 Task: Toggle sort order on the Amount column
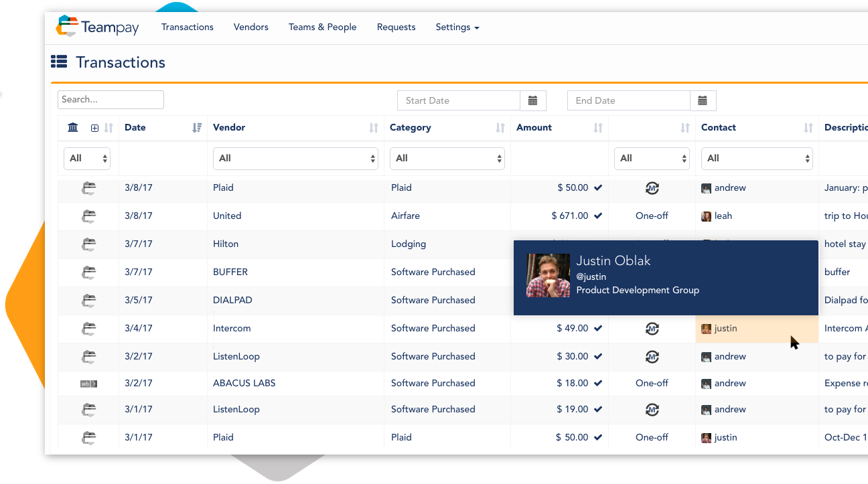tap(598, 128)
